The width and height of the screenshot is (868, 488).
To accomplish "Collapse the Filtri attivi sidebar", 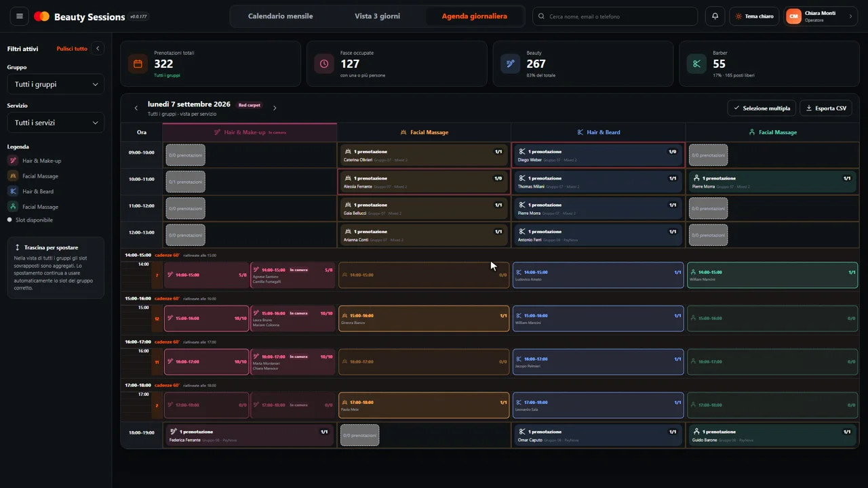I will tap(98, 49).
